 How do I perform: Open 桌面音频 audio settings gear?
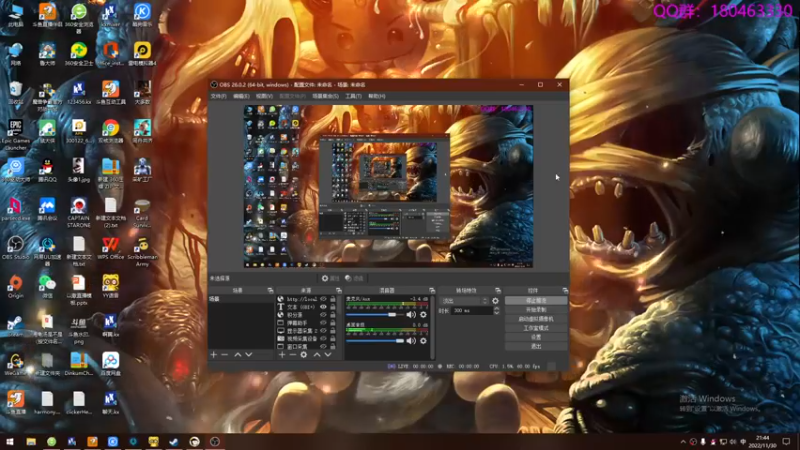[423, 341]
